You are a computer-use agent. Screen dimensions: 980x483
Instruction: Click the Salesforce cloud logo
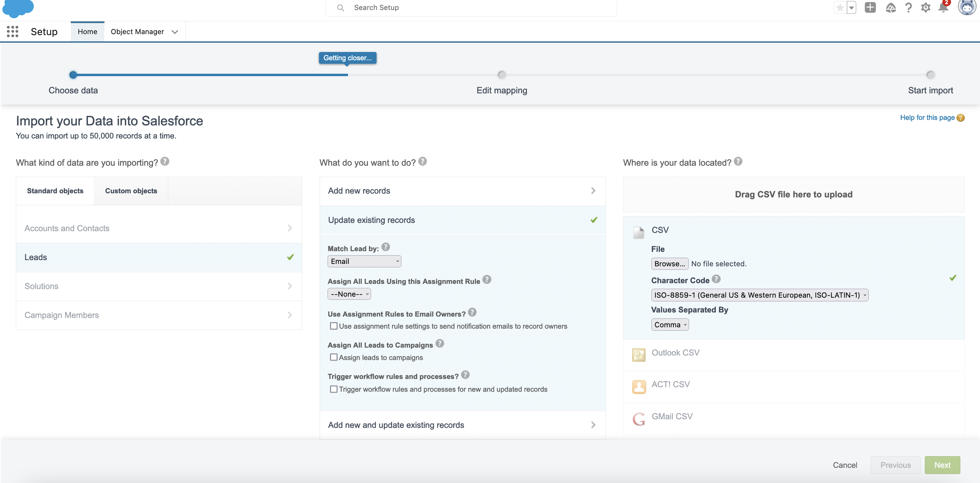tap(18, 8)
